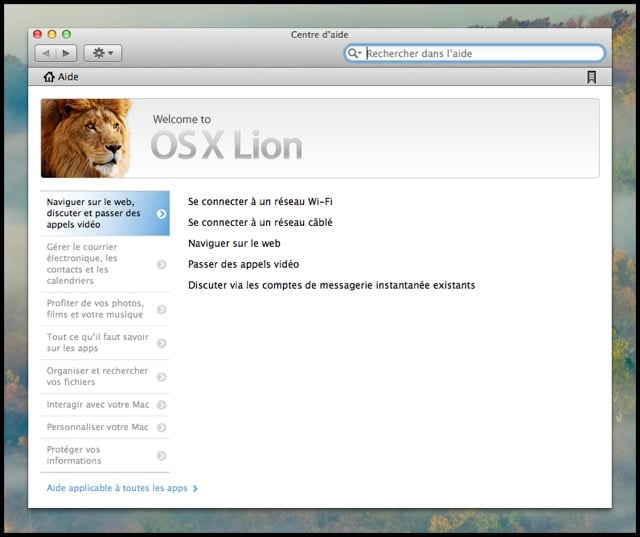This screenshot has height=537, width=640.
Task: Go forward with the right arrow button
Action: [x=66, y=53]
